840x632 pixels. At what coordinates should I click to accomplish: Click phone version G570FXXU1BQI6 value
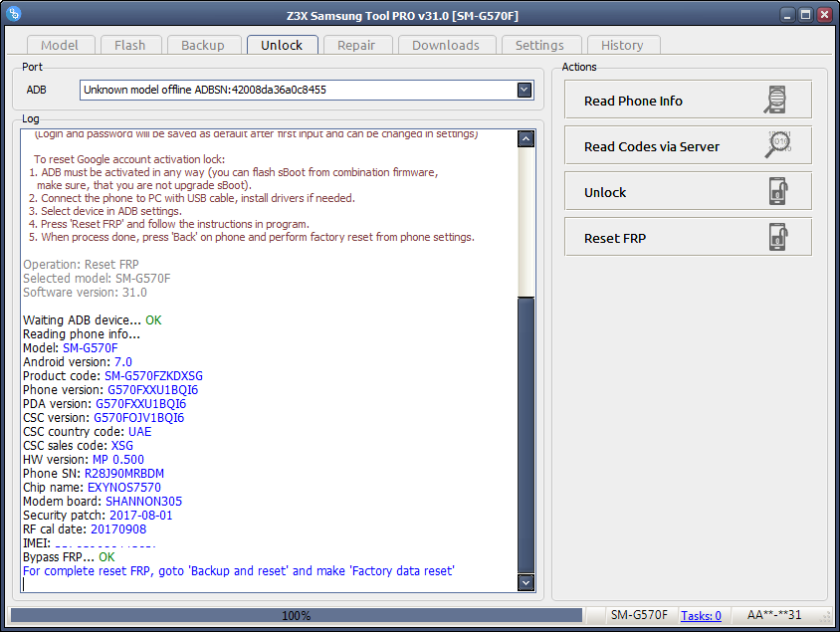point(152,390)
